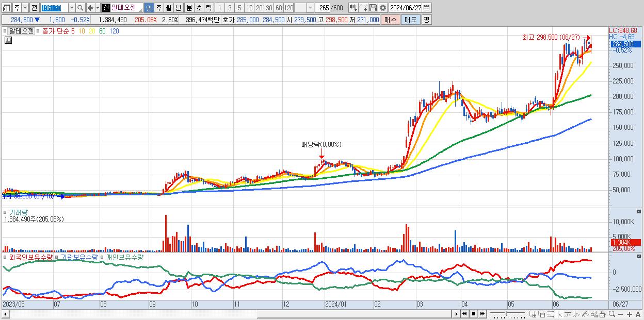Screen dimensions: 644x320
Task: Click the 매수 buy button
Action: [390, 20]
